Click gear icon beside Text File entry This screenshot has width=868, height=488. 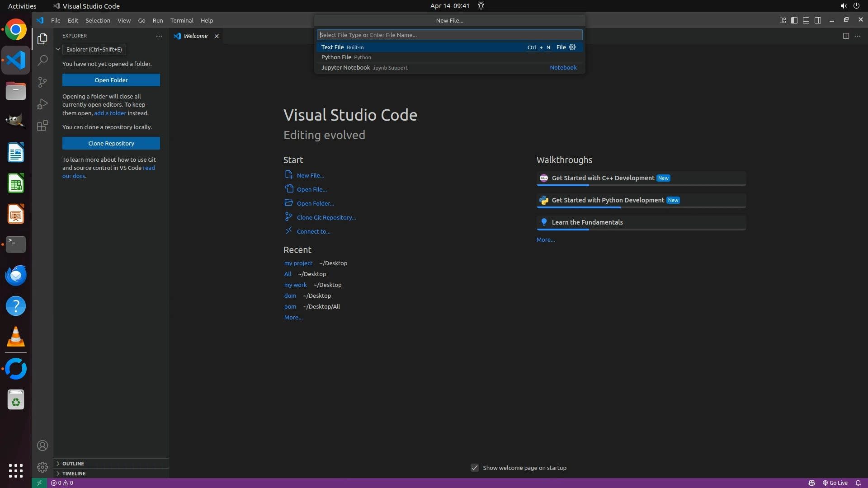[x=572, y=47]
